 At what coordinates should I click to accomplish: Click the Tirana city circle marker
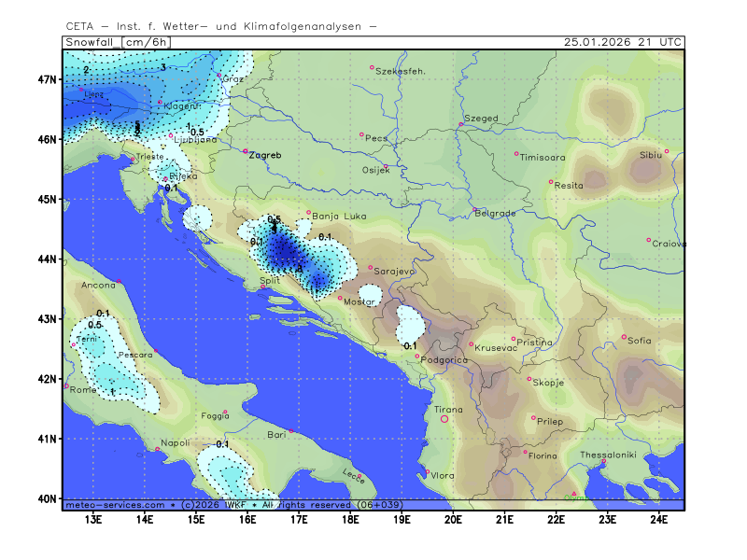coord(444,419)
